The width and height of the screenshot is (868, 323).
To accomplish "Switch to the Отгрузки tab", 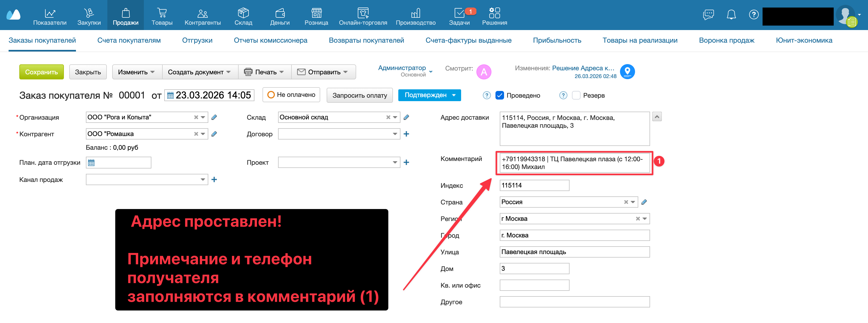I will 197,40.
